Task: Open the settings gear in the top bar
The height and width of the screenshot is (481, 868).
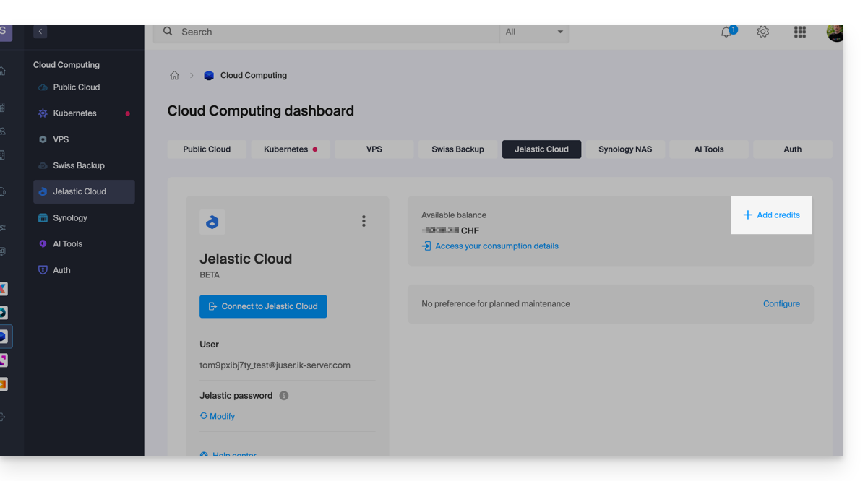Action: [763, 32]
